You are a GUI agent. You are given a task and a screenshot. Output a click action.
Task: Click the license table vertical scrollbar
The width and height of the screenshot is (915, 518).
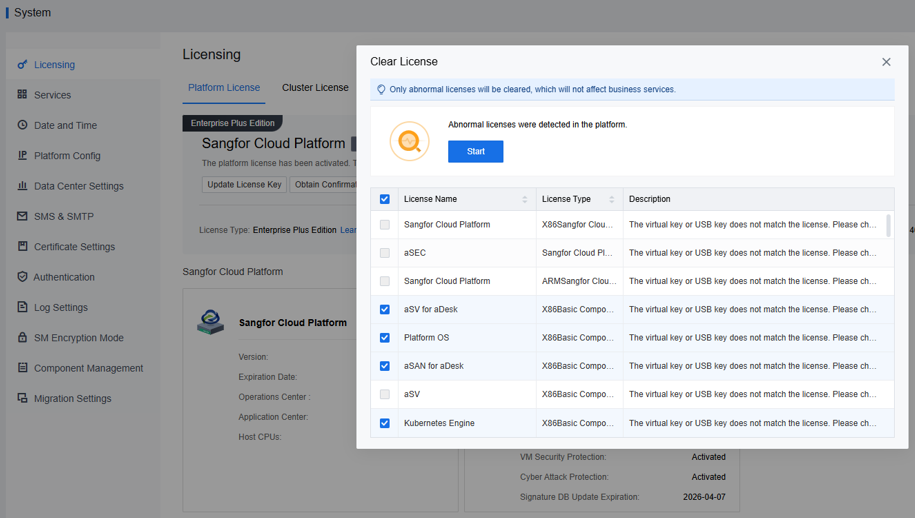(x=889, y=225)
